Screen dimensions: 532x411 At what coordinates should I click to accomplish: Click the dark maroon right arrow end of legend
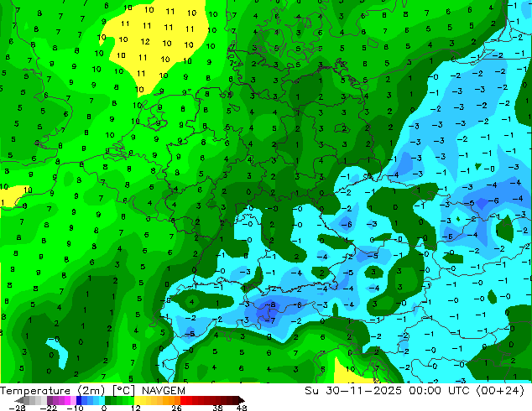241,400
